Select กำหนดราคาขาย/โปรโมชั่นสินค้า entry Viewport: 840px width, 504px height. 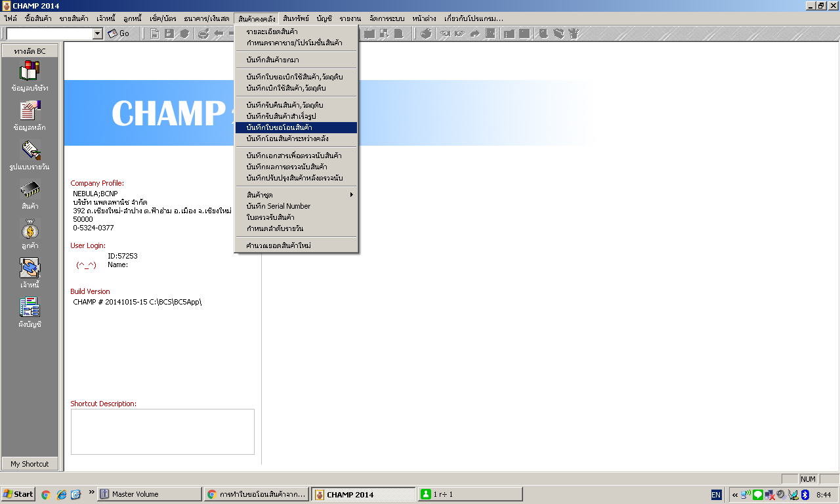297,43
